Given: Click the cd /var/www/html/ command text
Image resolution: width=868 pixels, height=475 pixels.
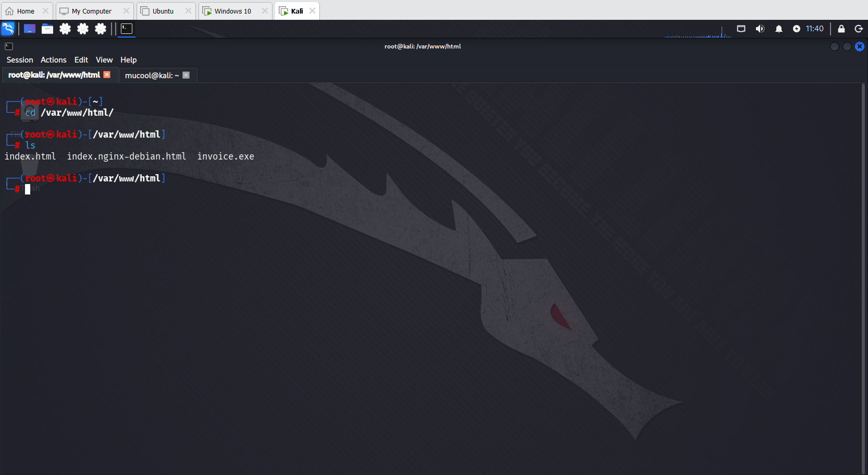Looking at the screenshot, I should pyautogui.click(x=69, y=113).
